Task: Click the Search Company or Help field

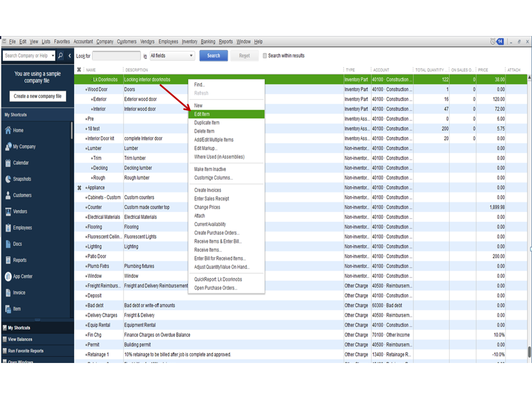Action: click(x=27, y=55)
